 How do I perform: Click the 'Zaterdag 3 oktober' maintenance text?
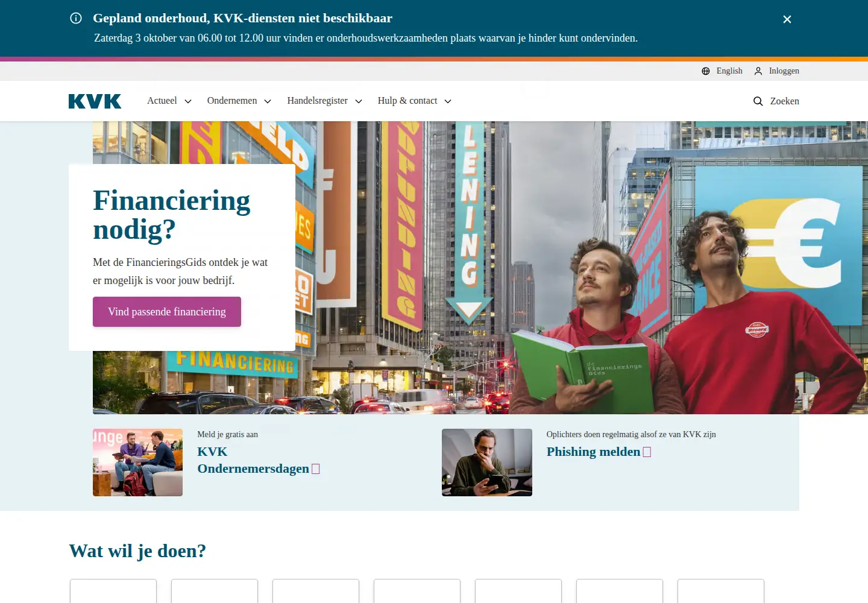point(366,38)
